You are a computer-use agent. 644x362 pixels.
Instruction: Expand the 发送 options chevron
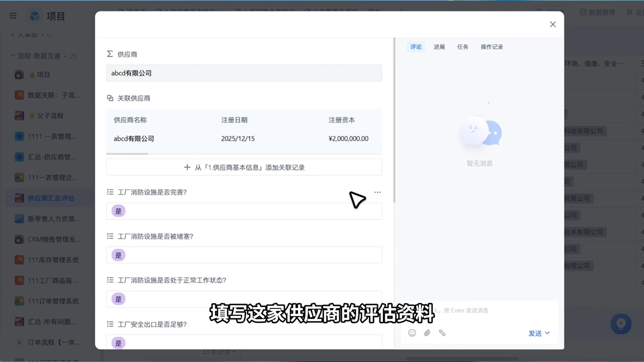click(547, 333)
